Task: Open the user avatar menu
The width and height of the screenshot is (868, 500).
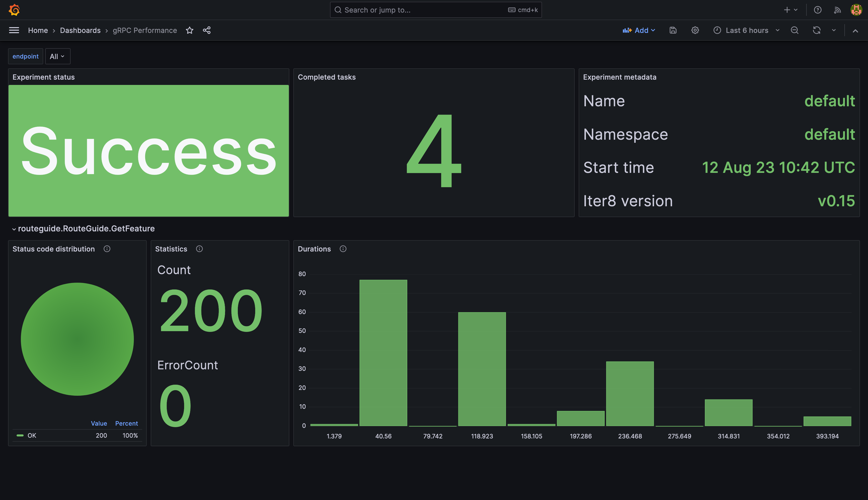Action: coord(856,10)
